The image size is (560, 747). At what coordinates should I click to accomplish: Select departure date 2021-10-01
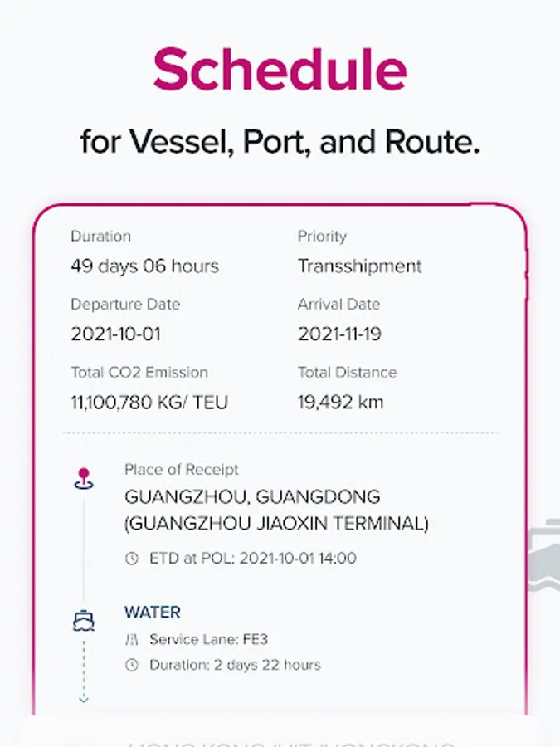click(115, 334)
